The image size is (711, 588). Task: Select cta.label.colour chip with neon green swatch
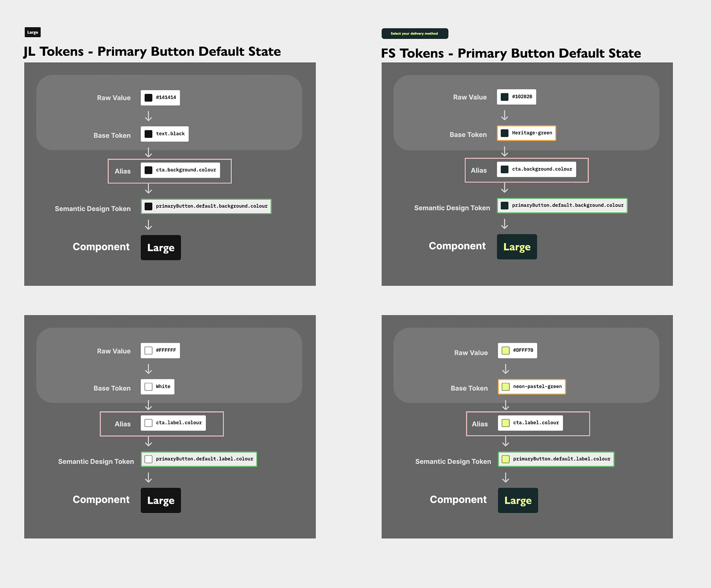[x=530, y=423]
